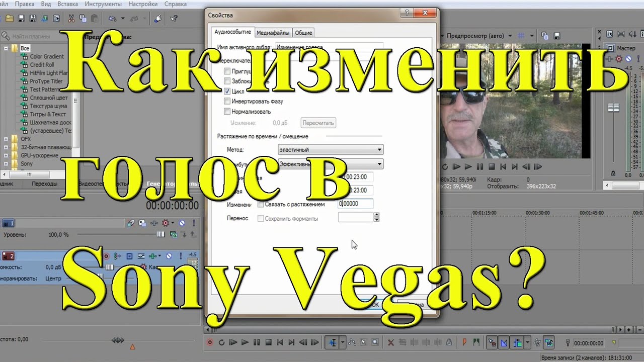
Task: Enable the Инвертировать фазу checkbox
Action: click(x=227, y=101)
